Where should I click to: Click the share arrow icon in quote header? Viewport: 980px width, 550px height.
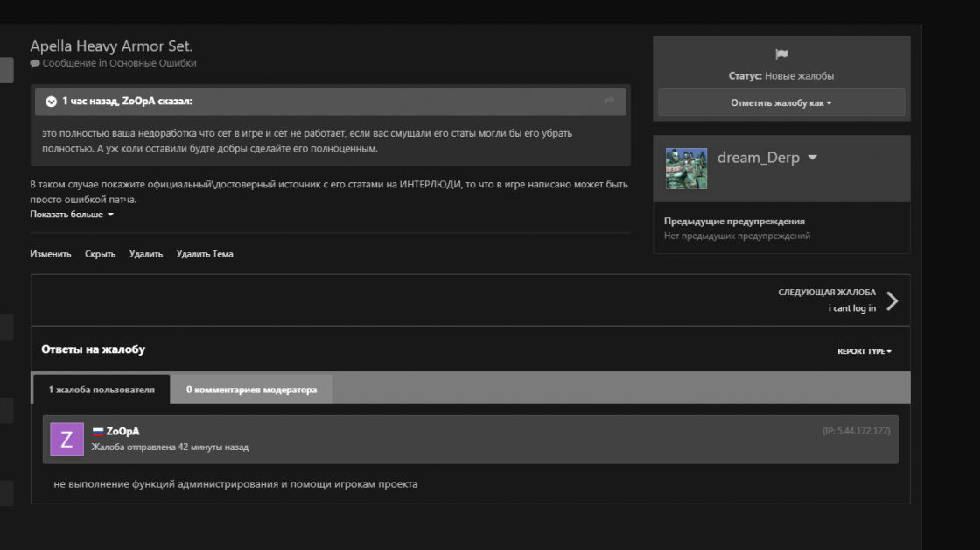[x=609, y=102]
